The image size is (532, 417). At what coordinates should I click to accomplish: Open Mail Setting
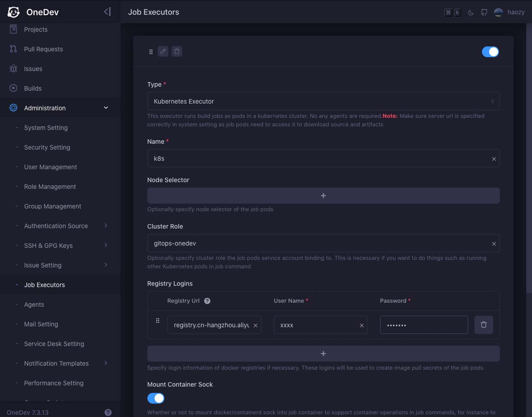point(41,325)
